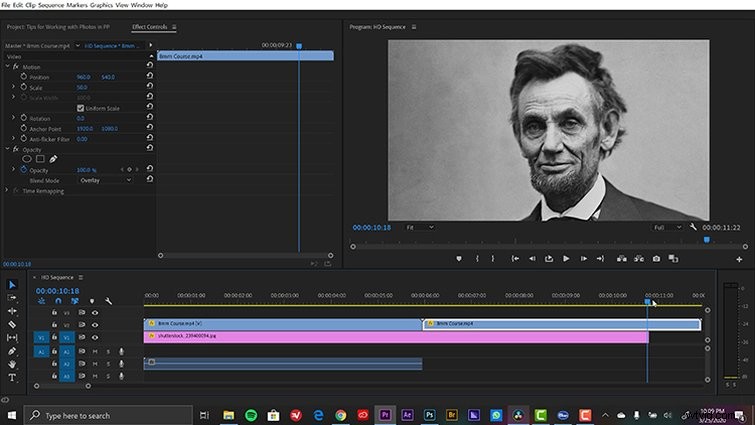
Task: Select free draw bezier pen mask
Action: click(x=53, y=159)
